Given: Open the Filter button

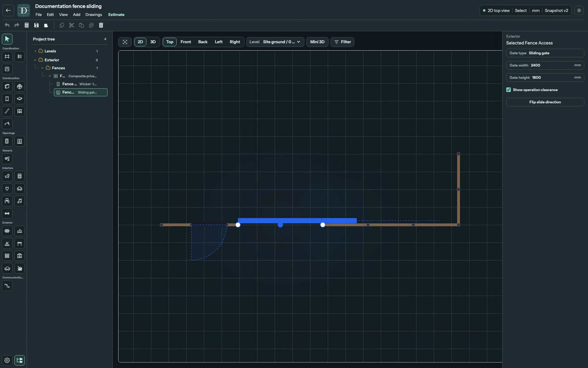Looking at the screenshot, I should pyautogui.click(x=342, y=42).
